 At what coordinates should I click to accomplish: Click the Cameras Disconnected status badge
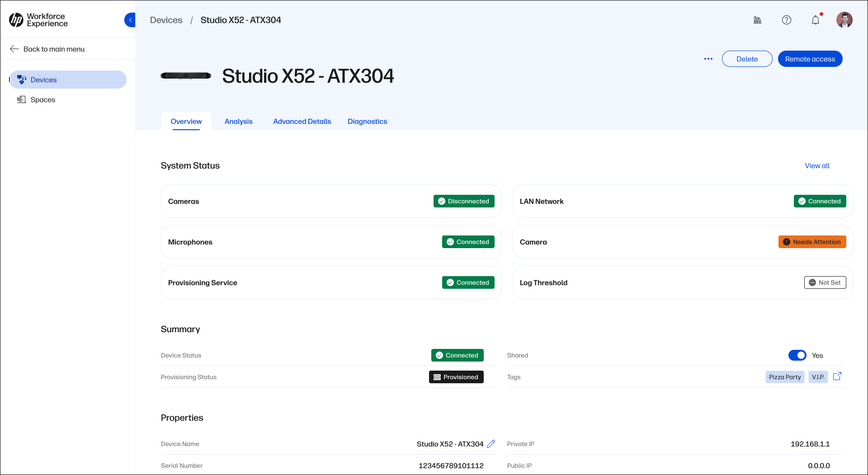point(464,201)
